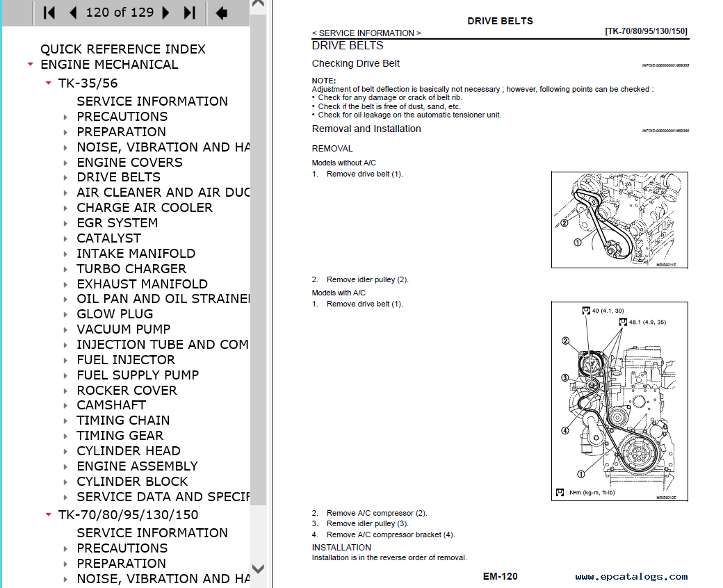
Task: Select the TK-35/56 entry
Action: [x=88, y=83]
